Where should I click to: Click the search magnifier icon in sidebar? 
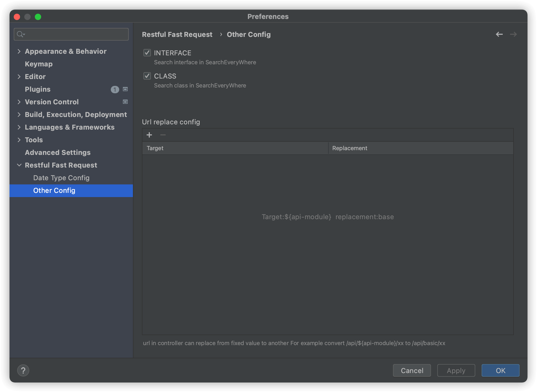(20, 34)
